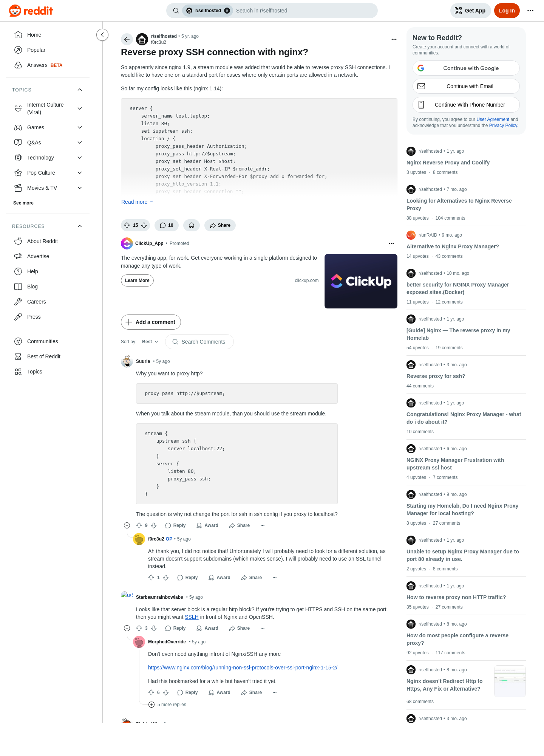Remove the r/selfhosted search filter chip
Image resolution: width=544 pixels, height=756 pixels.
point(227,11)
